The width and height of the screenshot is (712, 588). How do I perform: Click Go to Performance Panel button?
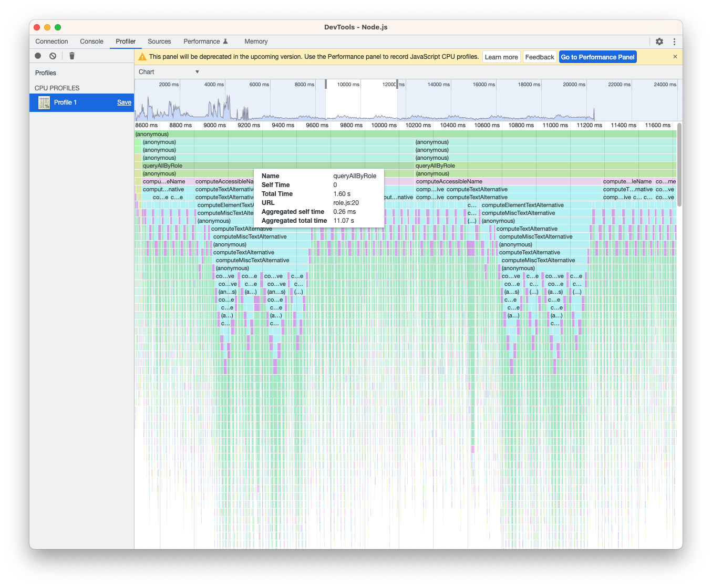[x=597, y=57]
